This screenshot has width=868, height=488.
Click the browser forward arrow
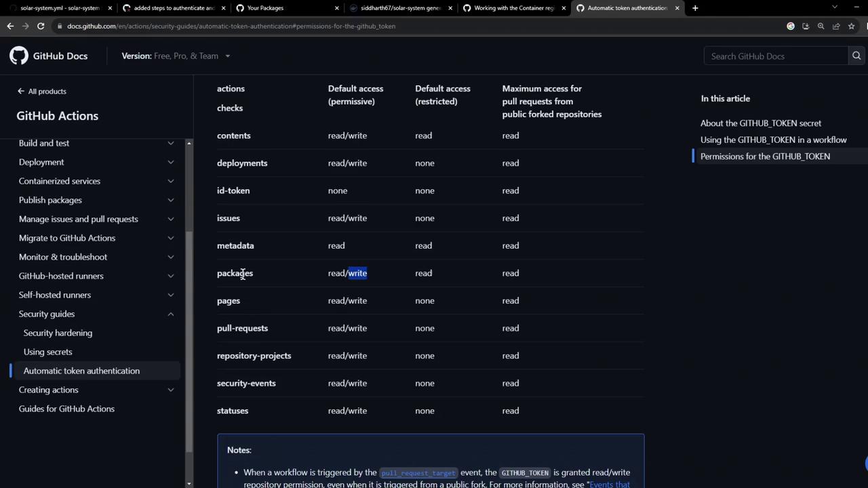[26, 26]
